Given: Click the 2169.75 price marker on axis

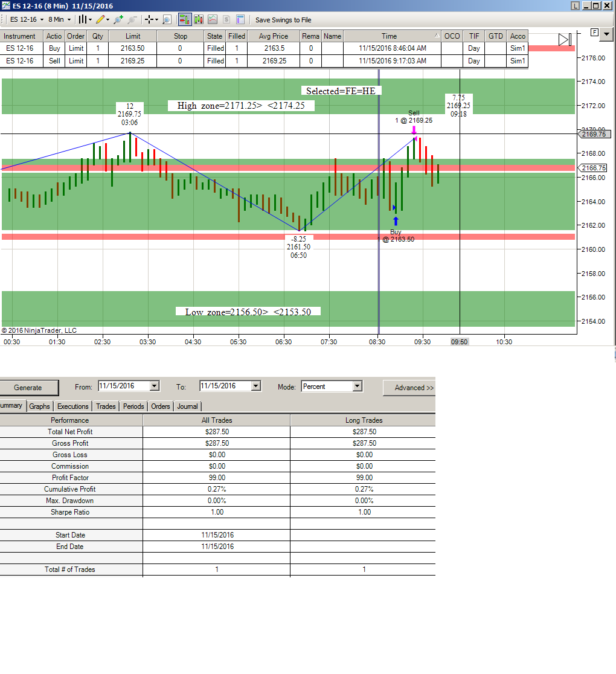Looking at the screenshot, I should [594, 134].
